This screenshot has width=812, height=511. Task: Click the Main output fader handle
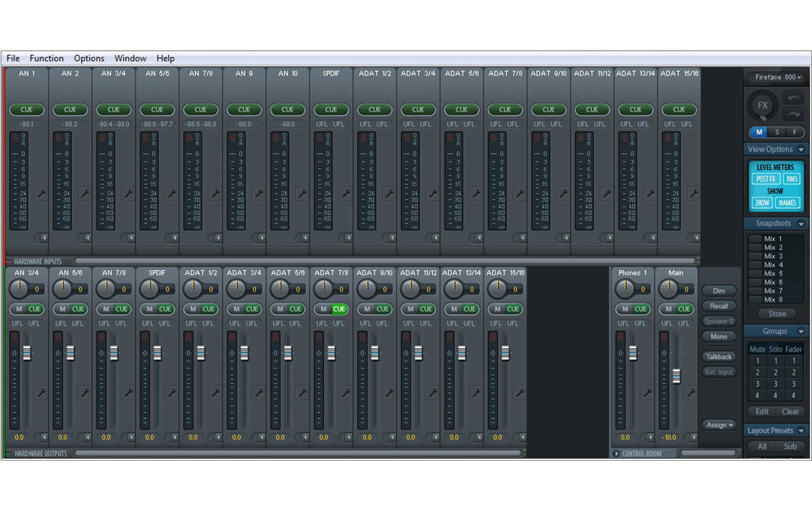coord(676,376)
